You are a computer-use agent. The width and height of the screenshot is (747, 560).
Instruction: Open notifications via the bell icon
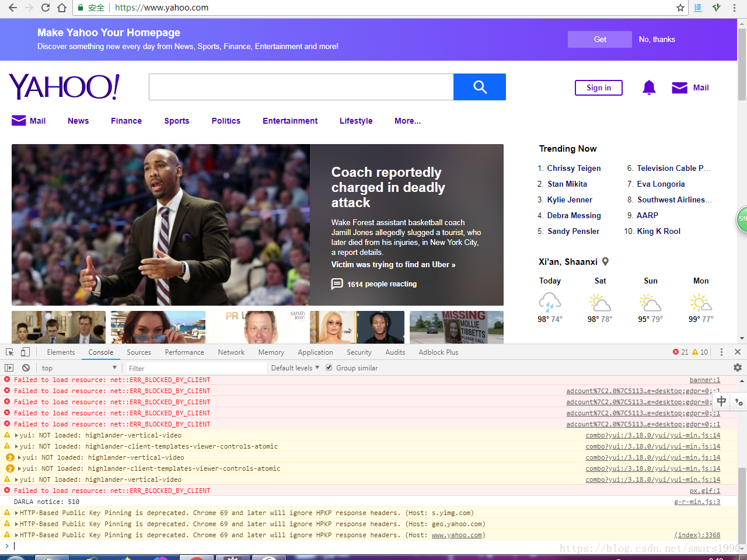point(649,87)
